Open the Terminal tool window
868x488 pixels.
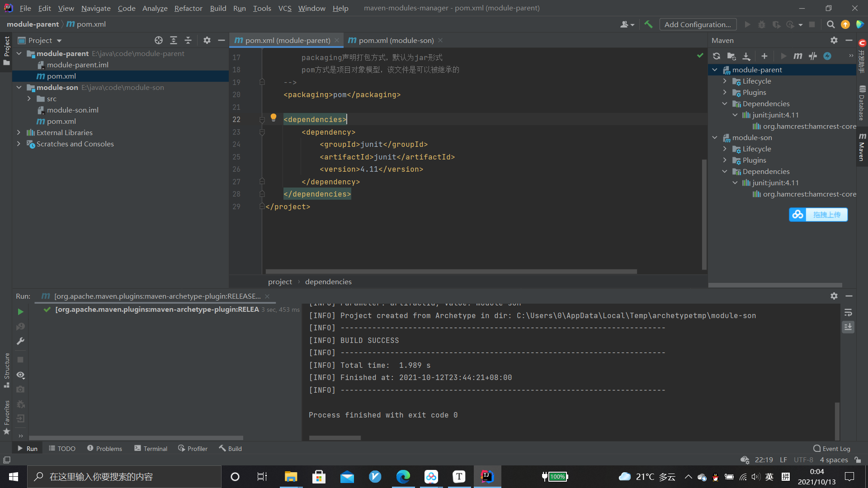151,448
